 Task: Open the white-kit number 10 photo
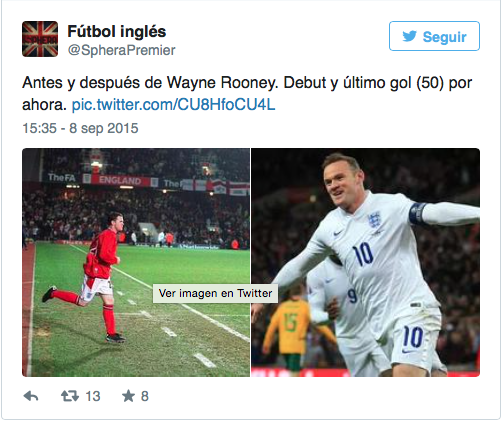pyautogui.click(x=366, y=263)
